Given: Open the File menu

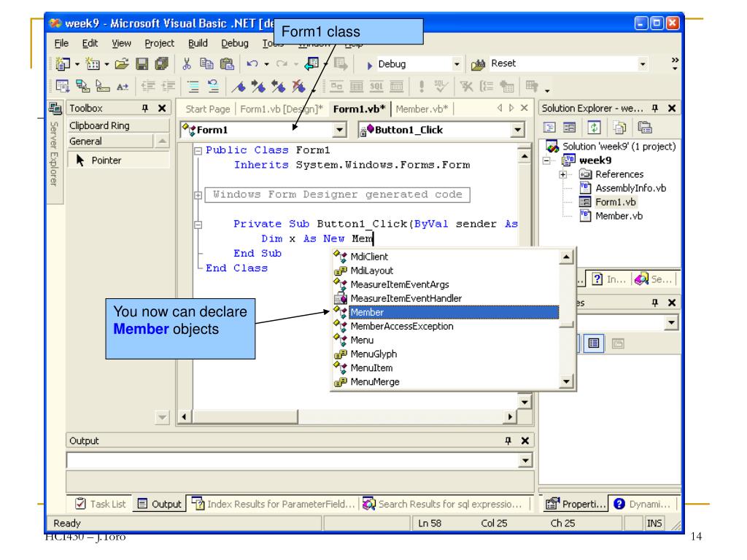Looking at the screenshot, I should click(x=61, y=43).
